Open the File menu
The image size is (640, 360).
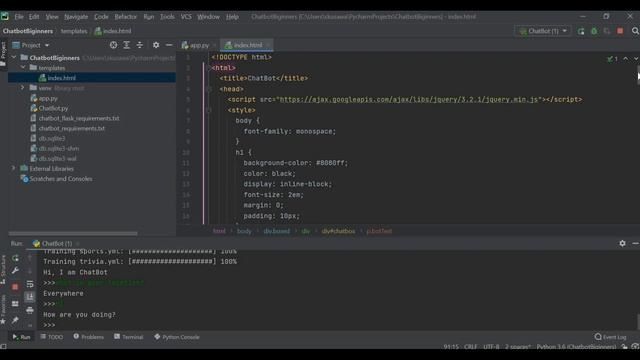[x=19, y=17]
